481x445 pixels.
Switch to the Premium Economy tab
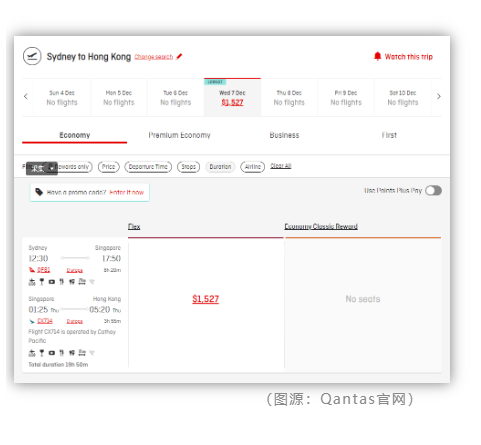179,135
